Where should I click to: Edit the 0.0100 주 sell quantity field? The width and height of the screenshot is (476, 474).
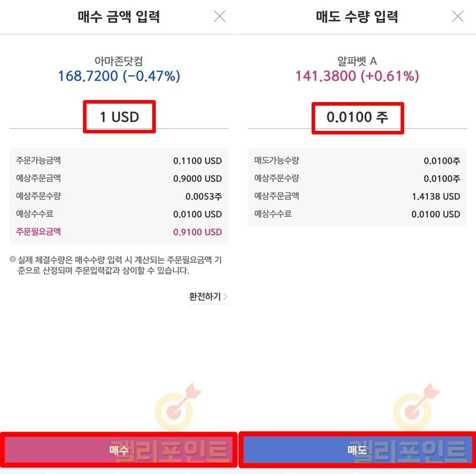pos(357,118)
